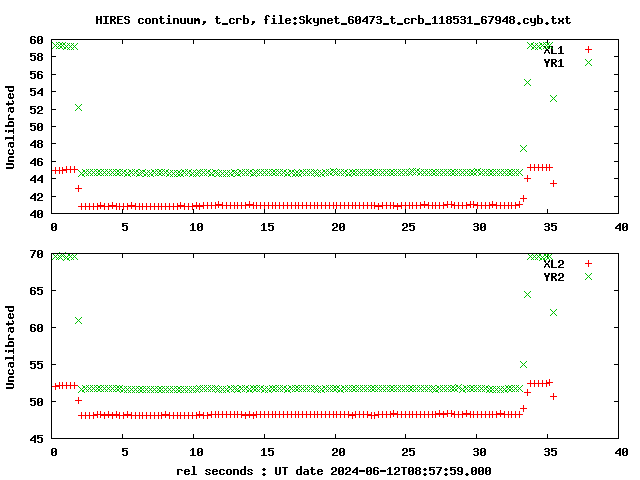This screenshot has height=480, width=640.
Task: Click the YR1 legend label
Action: click(x=553, y=63)
